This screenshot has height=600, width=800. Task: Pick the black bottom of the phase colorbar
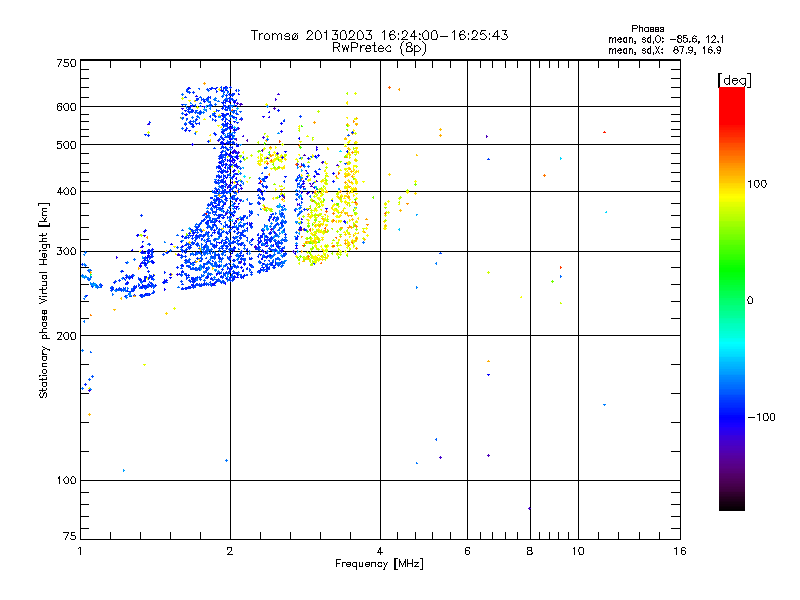(732, 503)
